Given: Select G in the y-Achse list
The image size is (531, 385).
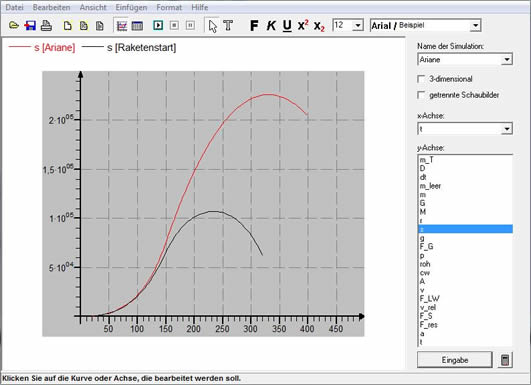Looking at the screenshot, I should (465, 203).
